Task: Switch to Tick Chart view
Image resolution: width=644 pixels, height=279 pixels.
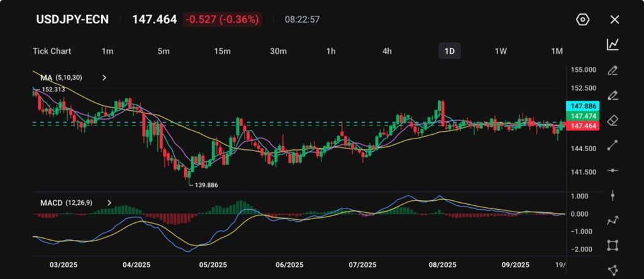Action: tap(52, 51)
